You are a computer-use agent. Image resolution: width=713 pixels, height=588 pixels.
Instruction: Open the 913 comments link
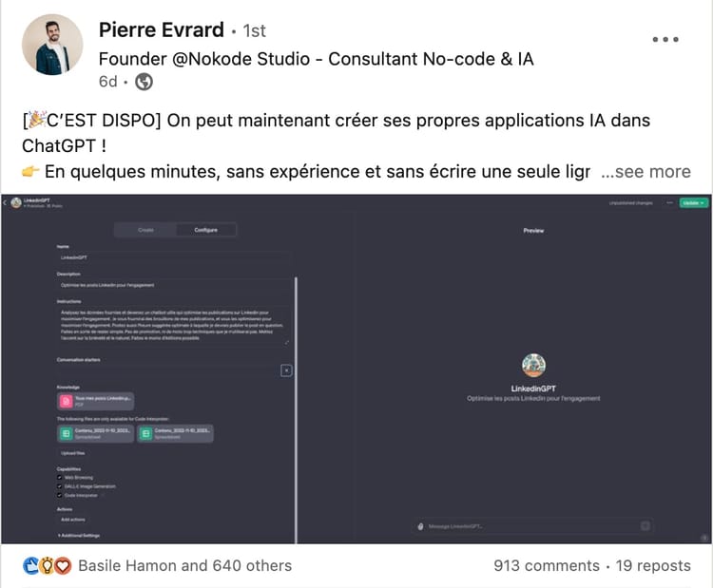pos(546,566)
